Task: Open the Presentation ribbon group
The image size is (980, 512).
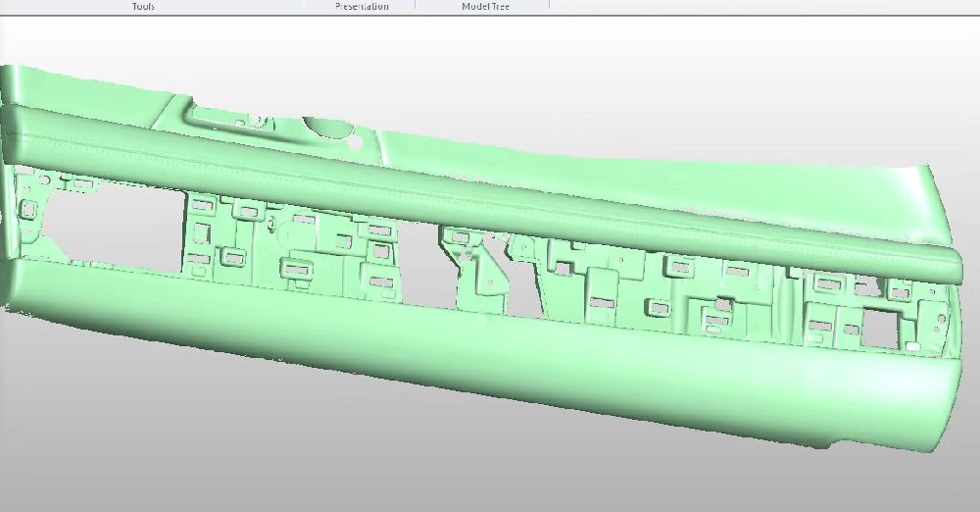Action: (x=362, y=6)
